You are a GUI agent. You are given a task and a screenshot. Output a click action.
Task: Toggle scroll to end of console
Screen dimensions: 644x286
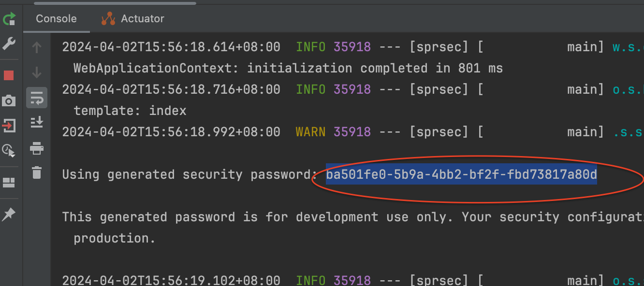click(x=37, y=123)
